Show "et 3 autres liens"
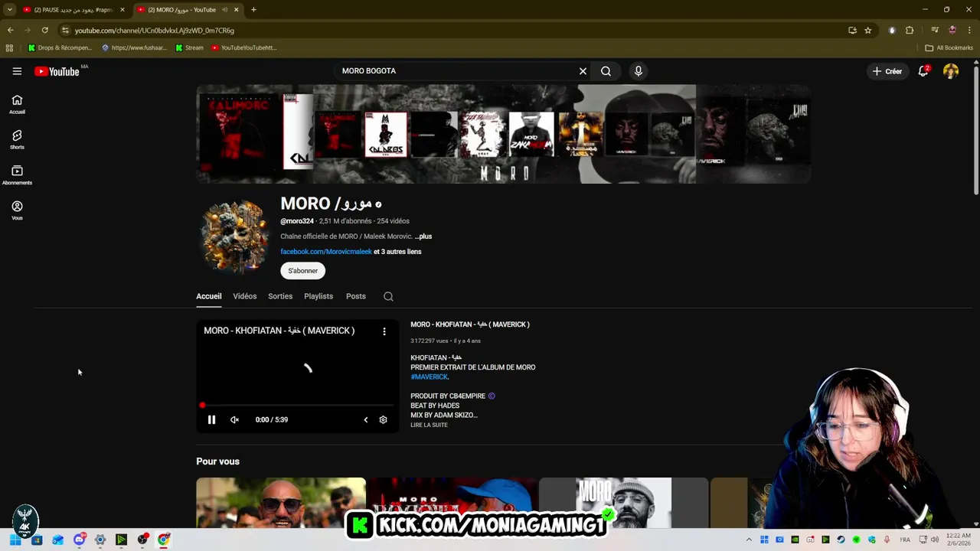Image resolution: width=980 pixels, height=551 pixels. point(397,252)
